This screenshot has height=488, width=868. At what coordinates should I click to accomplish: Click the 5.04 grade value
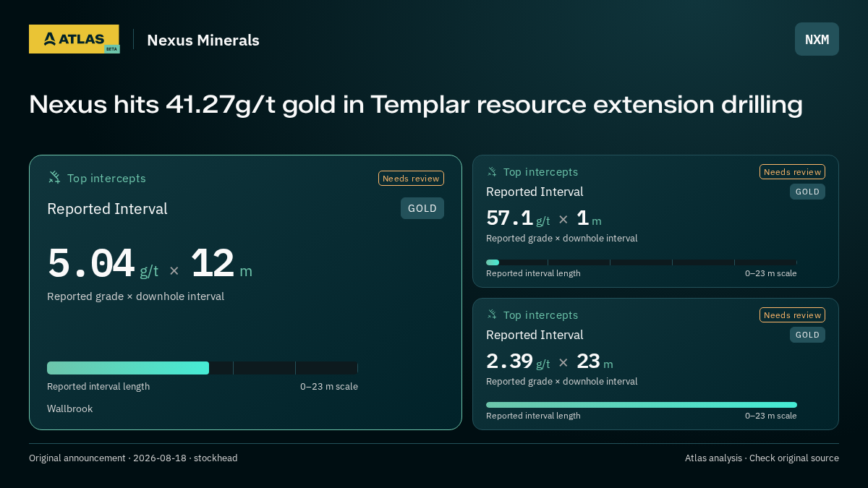90,264
